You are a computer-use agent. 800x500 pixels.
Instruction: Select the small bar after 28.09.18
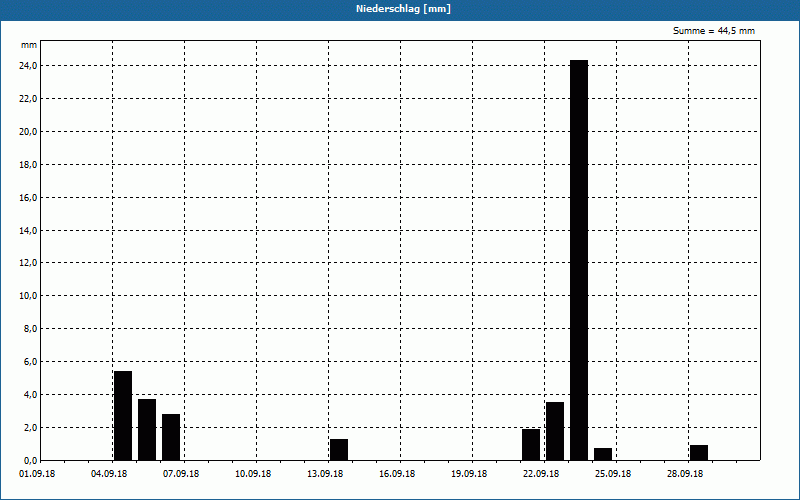[x=699, y=453]
